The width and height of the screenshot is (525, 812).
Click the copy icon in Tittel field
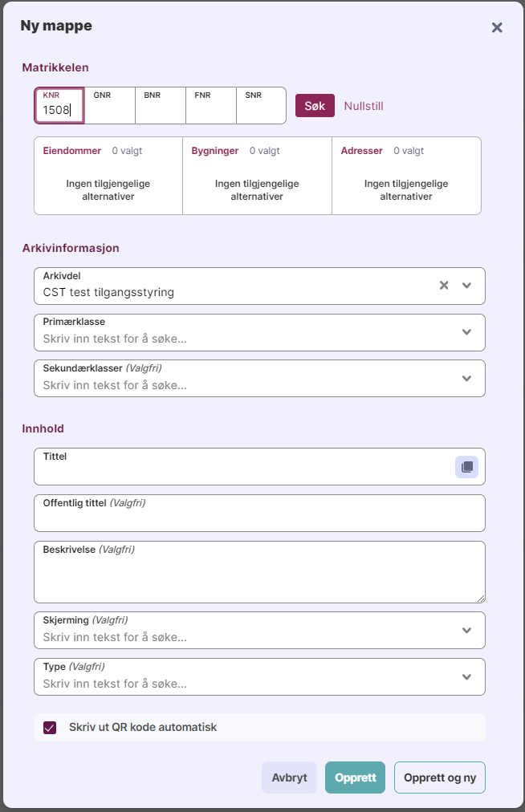466,467
